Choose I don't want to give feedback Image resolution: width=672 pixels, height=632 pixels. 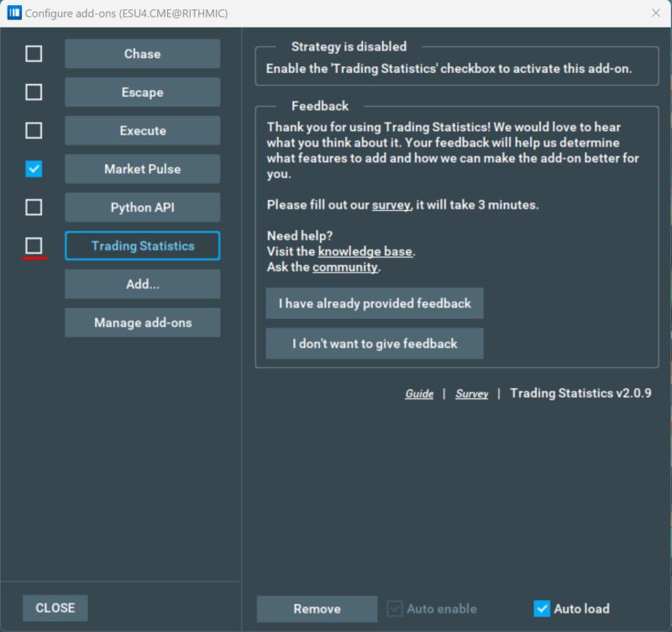375,344
